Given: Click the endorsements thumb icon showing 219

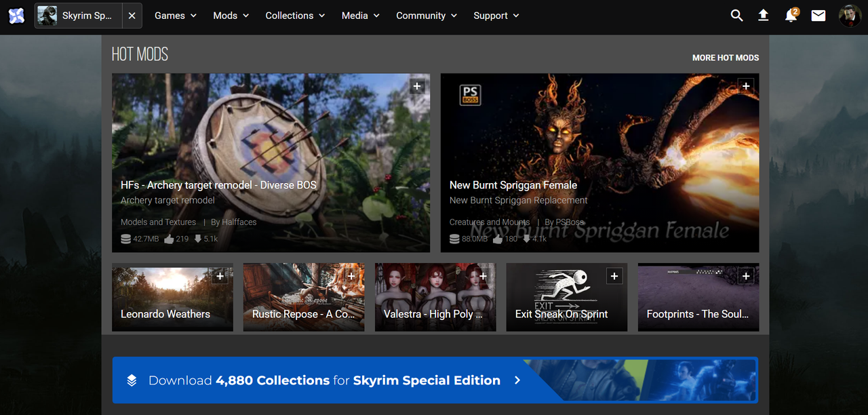Looking at the screenshot, I should click(x=169, y=239).
